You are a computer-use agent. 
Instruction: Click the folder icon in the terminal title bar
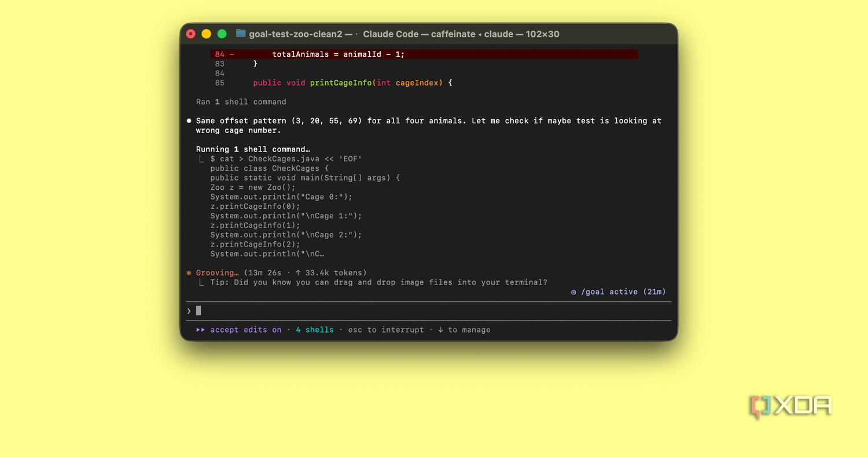coord(241,34)
